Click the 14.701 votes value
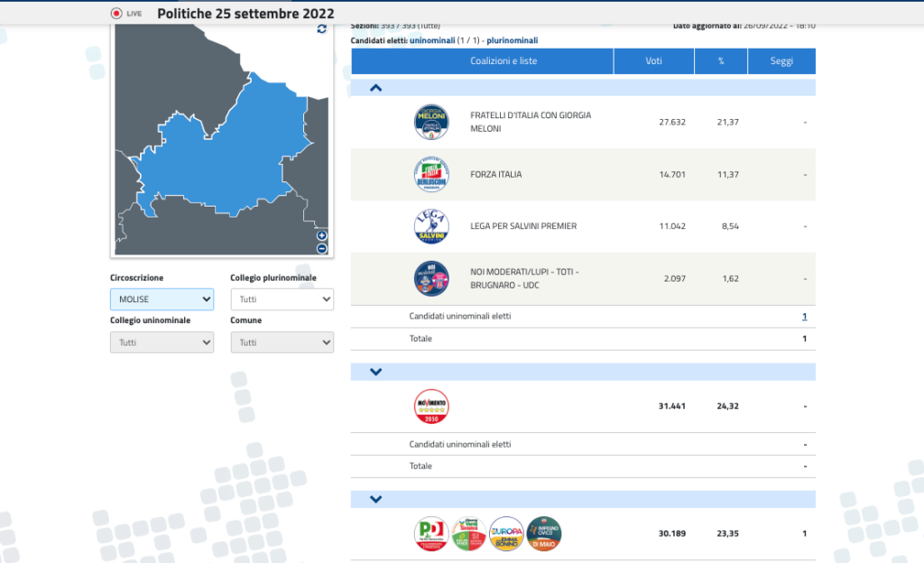 click(672, 174)
